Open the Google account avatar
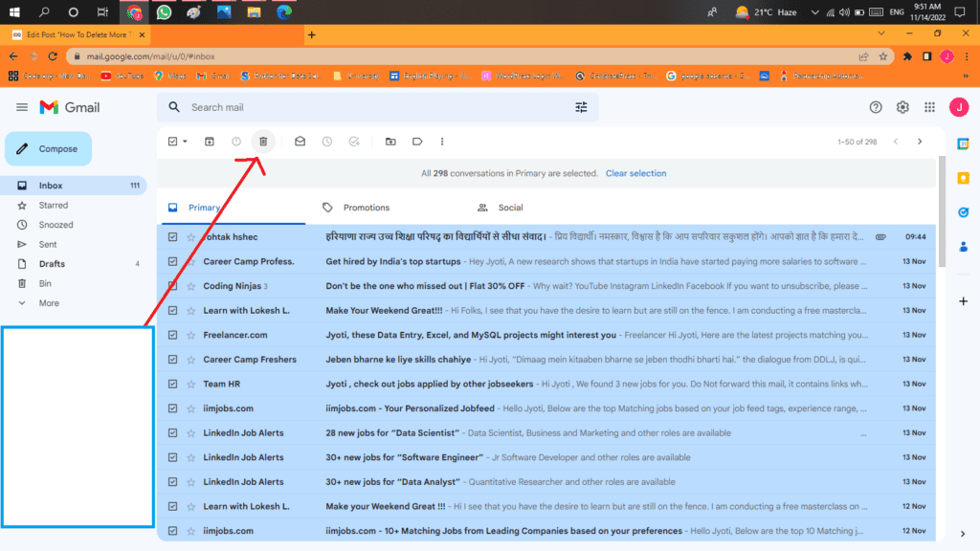The image size is (980, 551). (x=959, y=107)
